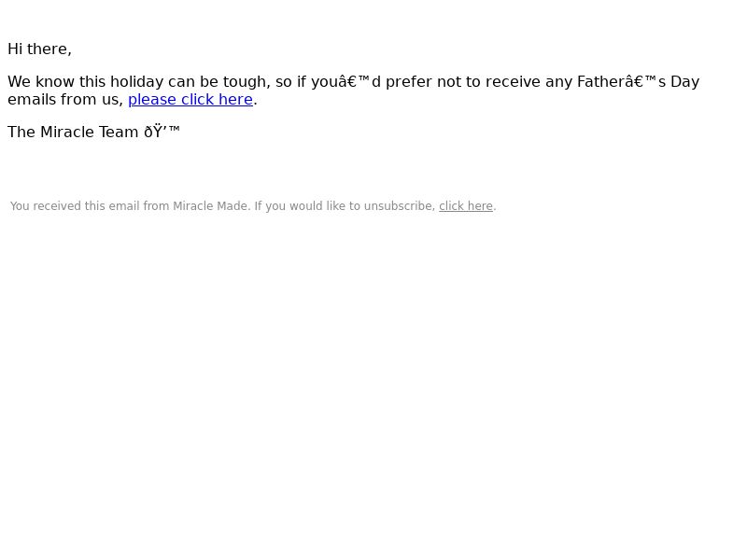
Task: Click the word 'unsubscribe' in the footer
Action: click(x=400, y=206)
